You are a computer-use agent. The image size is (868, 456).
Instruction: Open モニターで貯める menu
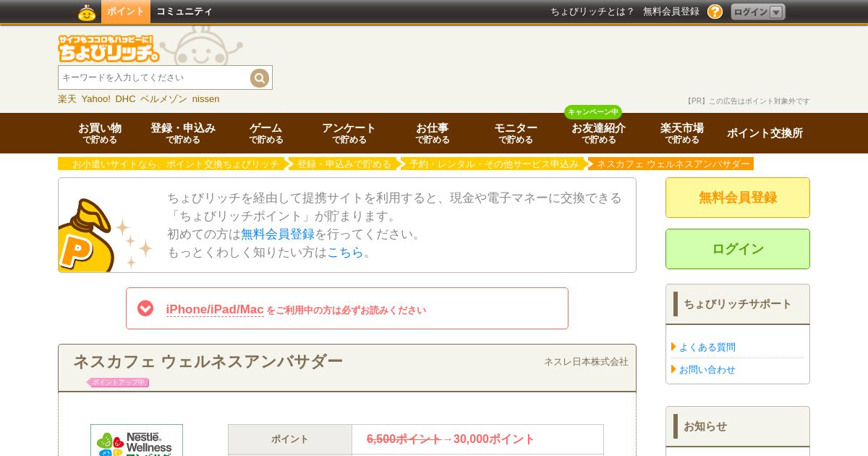[x=516, y=133]
